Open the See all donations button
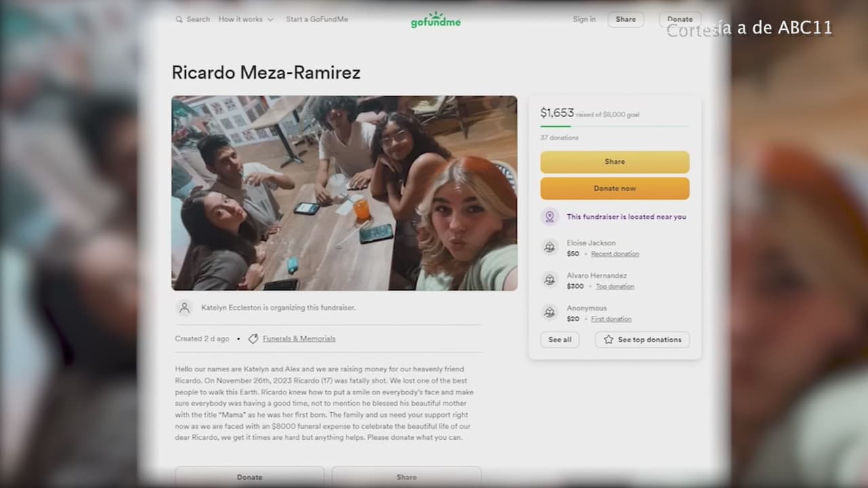Image resolution: width=868 pixels, height=488 pixels. point(559,340)
